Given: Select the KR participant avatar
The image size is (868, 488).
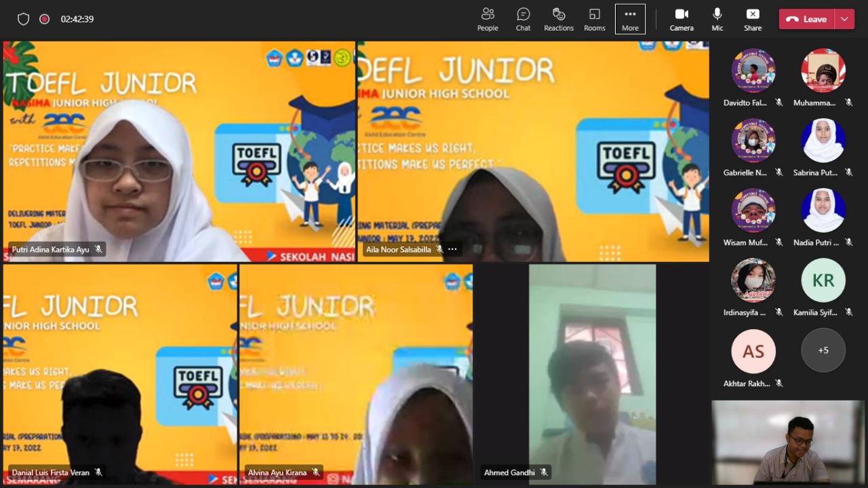Looking at the screenshot, I should [823, 280].
